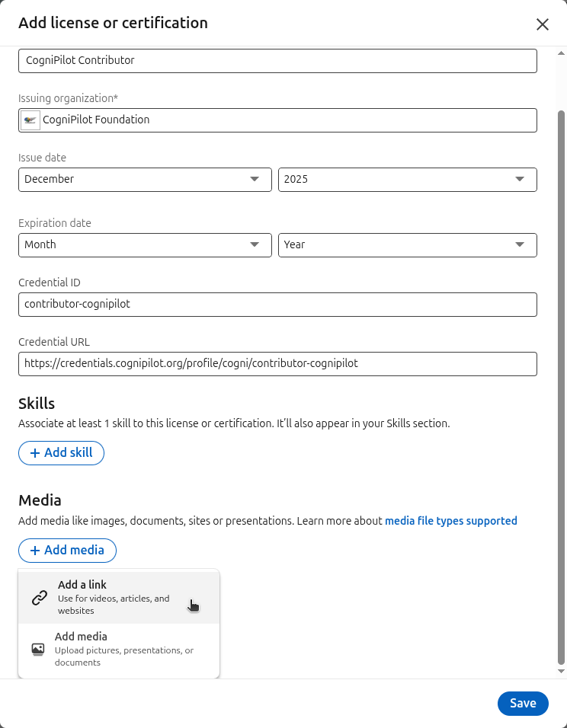Save the license or certification
Viewport: 567px width, 728px height.
523,703
